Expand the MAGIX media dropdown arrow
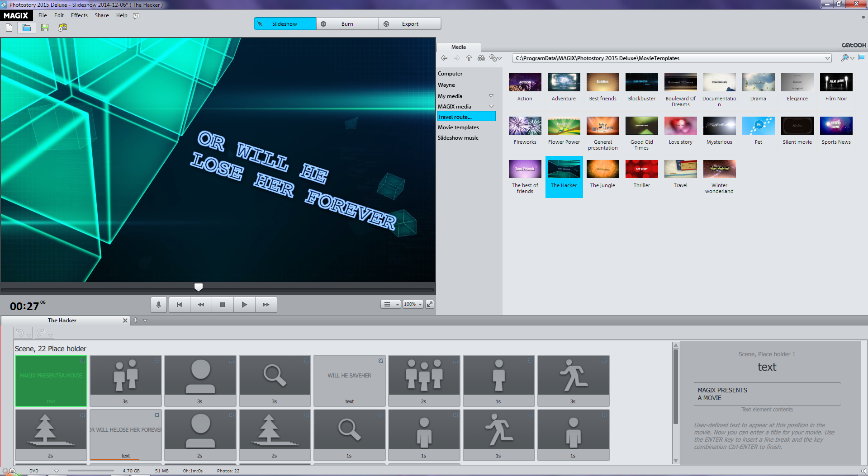The image size is (868, 476). [x=491, y=107]
